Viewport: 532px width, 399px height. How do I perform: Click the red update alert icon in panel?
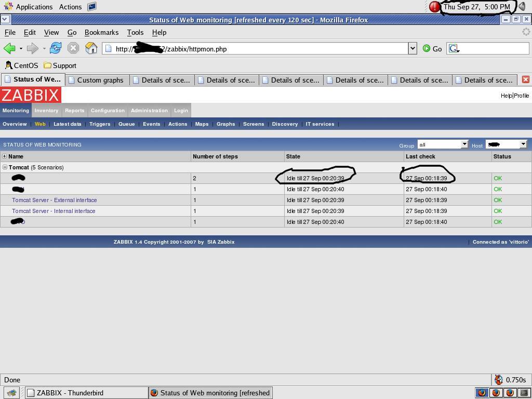click(x=434, y=7)
